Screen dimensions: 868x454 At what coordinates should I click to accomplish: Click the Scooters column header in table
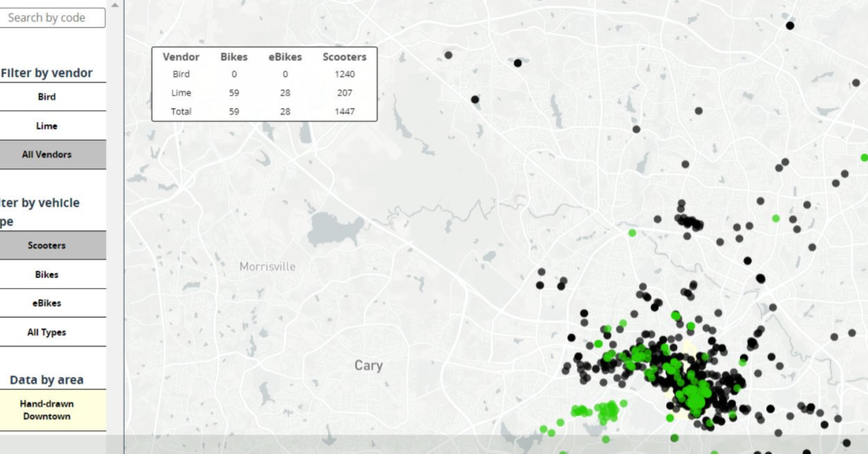click(344, 57)
